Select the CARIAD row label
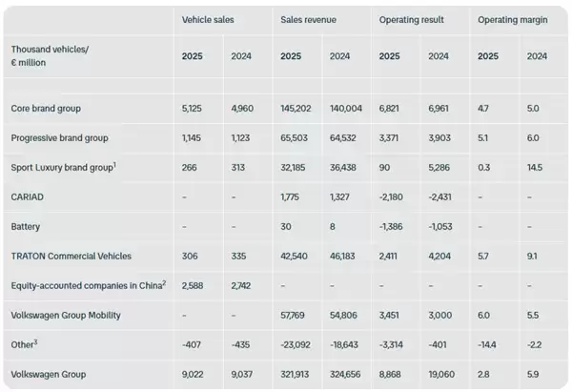The width and height of the screenshot is (572, 392). tap(28, 196)
